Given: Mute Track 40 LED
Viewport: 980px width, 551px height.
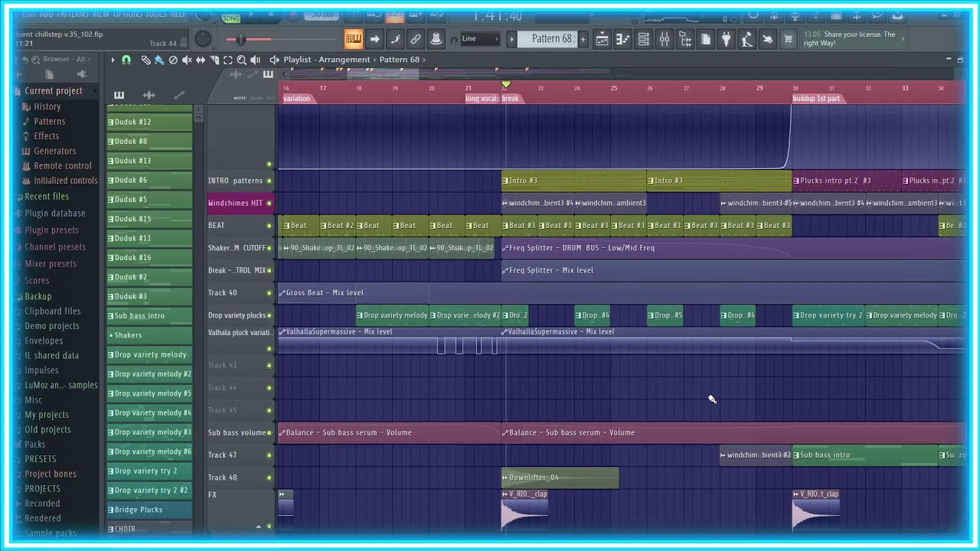Looking at the screenshot, I should (269, 293).
